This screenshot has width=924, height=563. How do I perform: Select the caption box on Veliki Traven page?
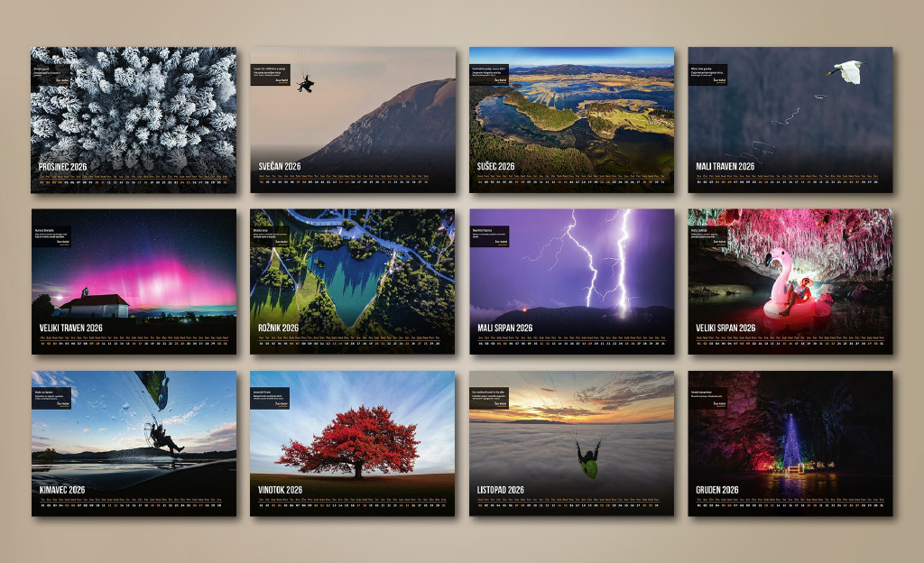coord(51,236)
